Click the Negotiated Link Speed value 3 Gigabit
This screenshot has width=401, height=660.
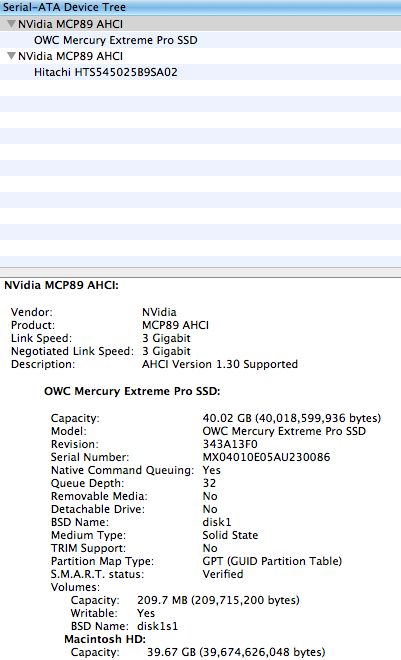[x=166, y=351]
